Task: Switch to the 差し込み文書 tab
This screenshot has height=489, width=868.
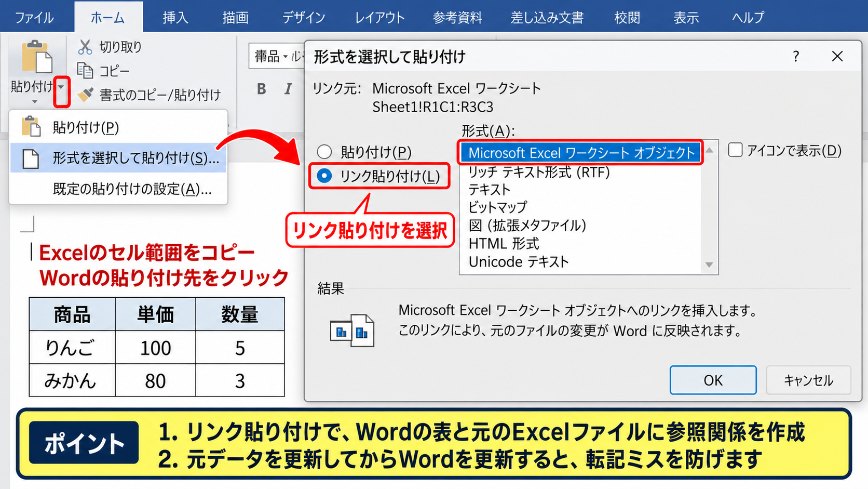Action: [x=547, y=17]
